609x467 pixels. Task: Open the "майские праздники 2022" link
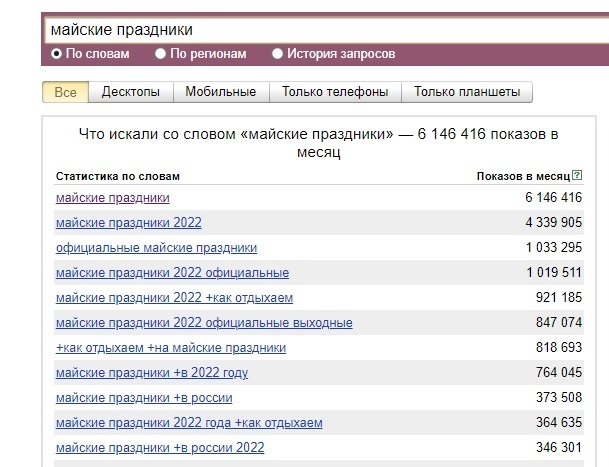coord(128,223)
